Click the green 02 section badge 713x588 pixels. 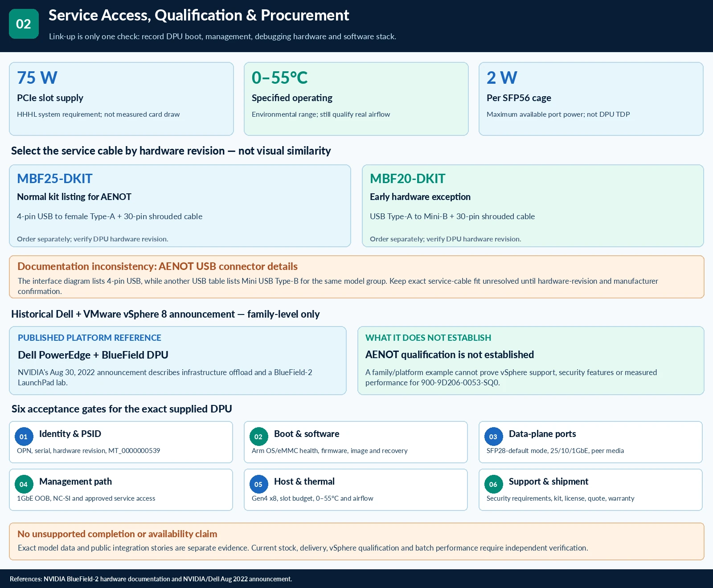(24, 24)
